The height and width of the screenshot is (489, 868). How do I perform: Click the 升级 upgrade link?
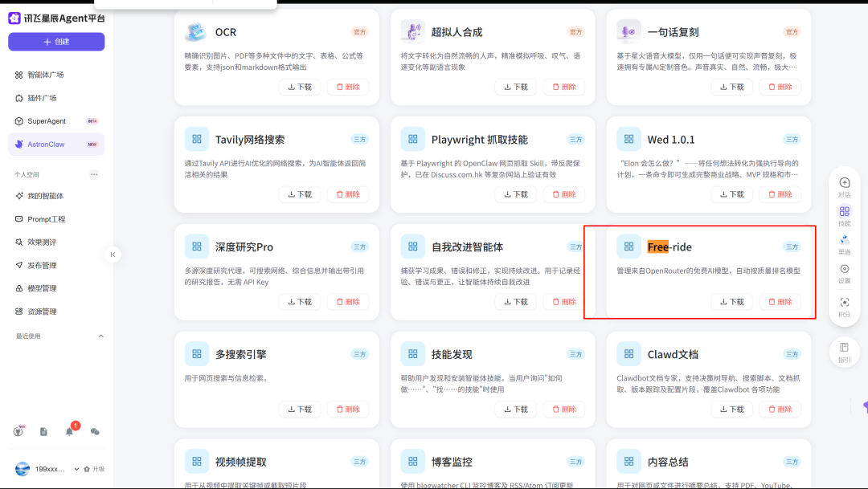point(94,469)
